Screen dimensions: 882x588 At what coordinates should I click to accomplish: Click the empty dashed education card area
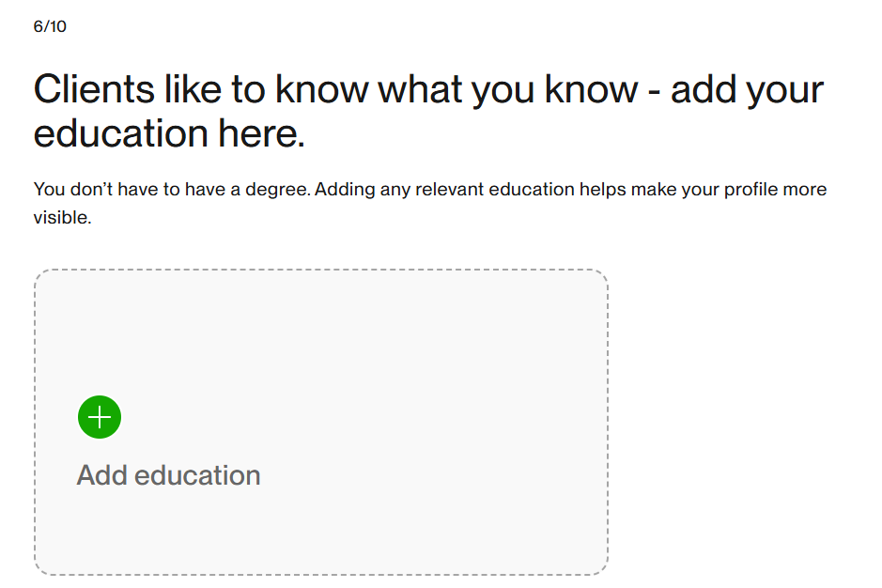point(321,422)
